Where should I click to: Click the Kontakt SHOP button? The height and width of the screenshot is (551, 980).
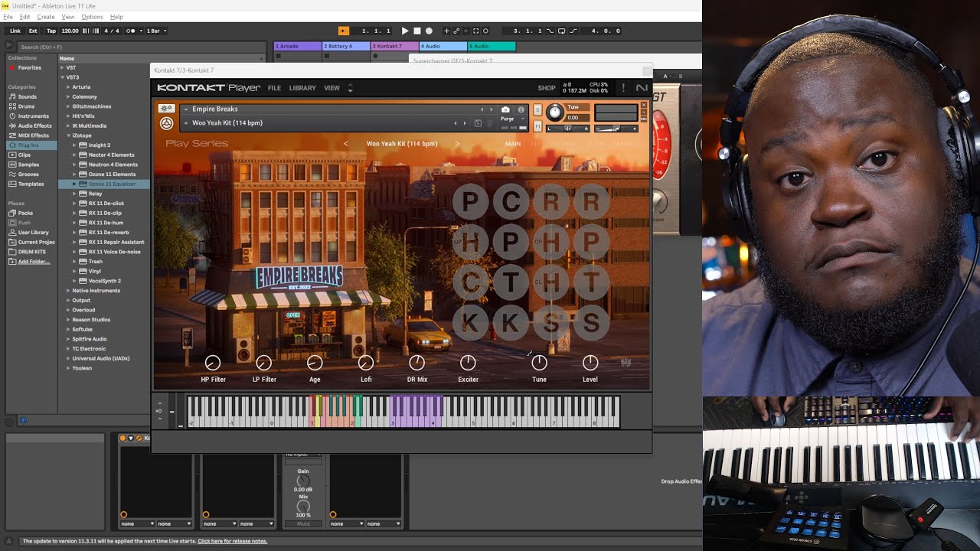(x=547, y=88)
